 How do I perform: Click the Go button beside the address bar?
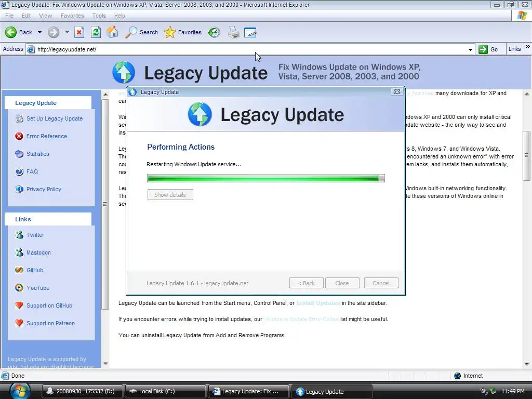pos(488,49)
